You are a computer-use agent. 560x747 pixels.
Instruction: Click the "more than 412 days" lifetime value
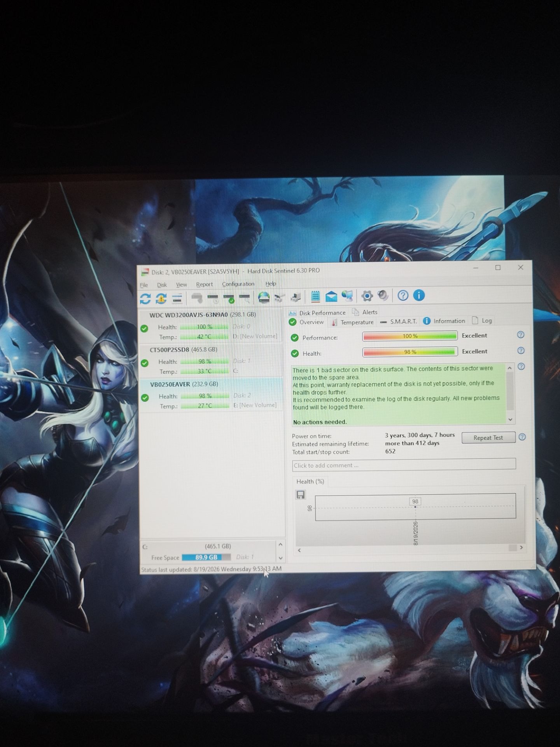(x=412, y=443)
